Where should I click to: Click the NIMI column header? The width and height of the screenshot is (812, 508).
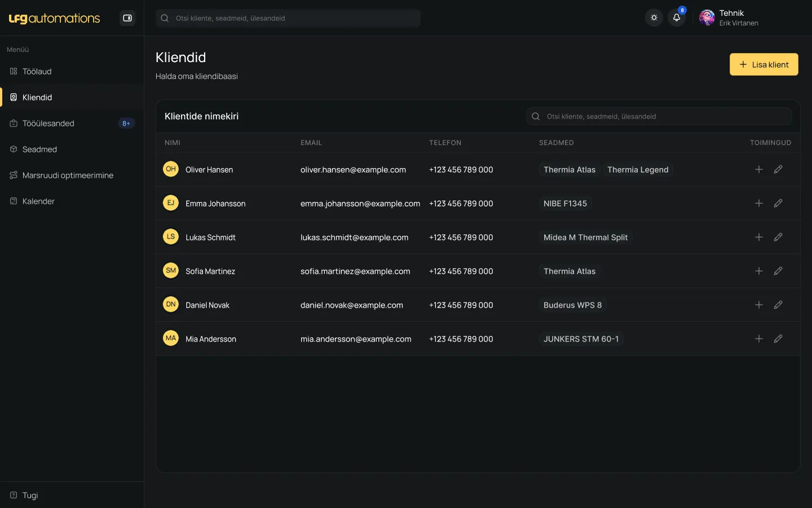173,143
